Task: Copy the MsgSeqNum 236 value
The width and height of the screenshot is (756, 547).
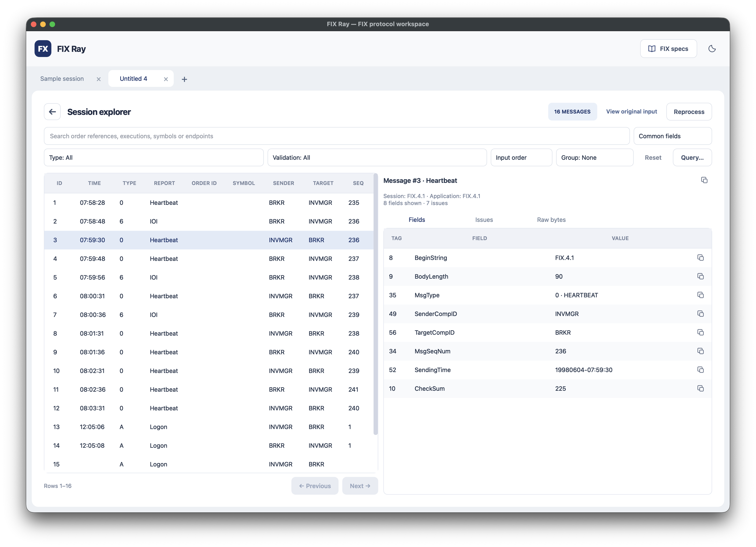Action: click(700, 351)
